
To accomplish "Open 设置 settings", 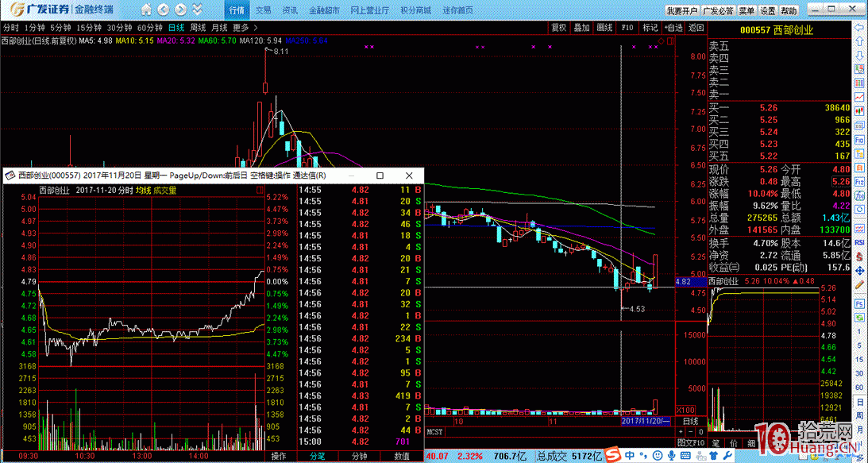I will point(768,11).
